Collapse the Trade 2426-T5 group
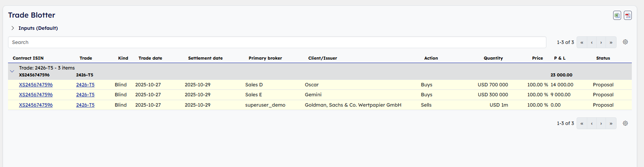 [12, 71]
